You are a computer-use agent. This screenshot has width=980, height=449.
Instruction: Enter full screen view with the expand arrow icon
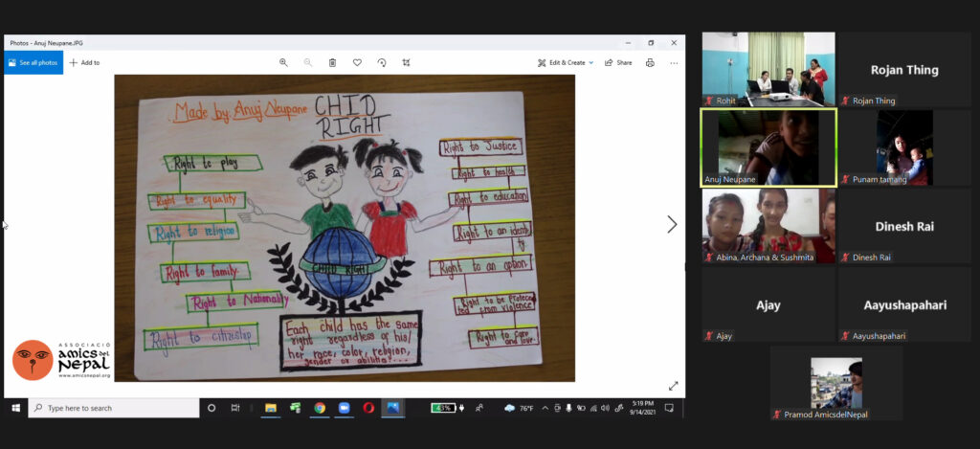click(673, 386)
